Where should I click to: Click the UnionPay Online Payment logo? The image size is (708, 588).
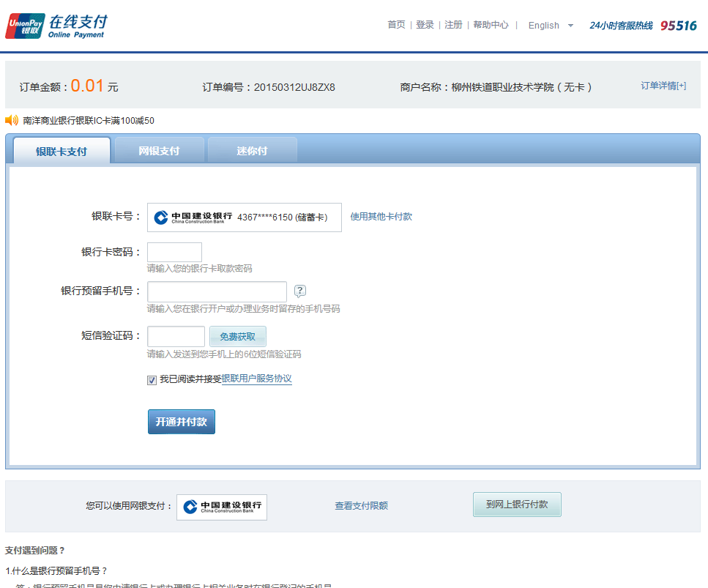pyautogui.click(x=56, y=26)
